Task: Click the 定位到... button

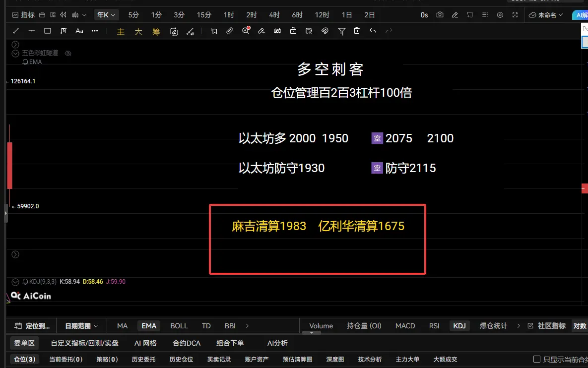Action: (x=32, y=326)
